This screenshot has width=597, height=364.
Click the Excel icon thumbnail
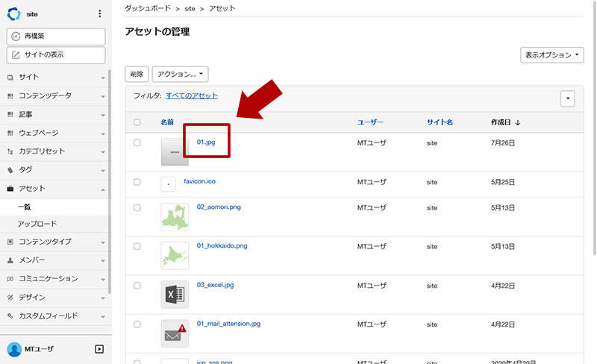(175, 295)
